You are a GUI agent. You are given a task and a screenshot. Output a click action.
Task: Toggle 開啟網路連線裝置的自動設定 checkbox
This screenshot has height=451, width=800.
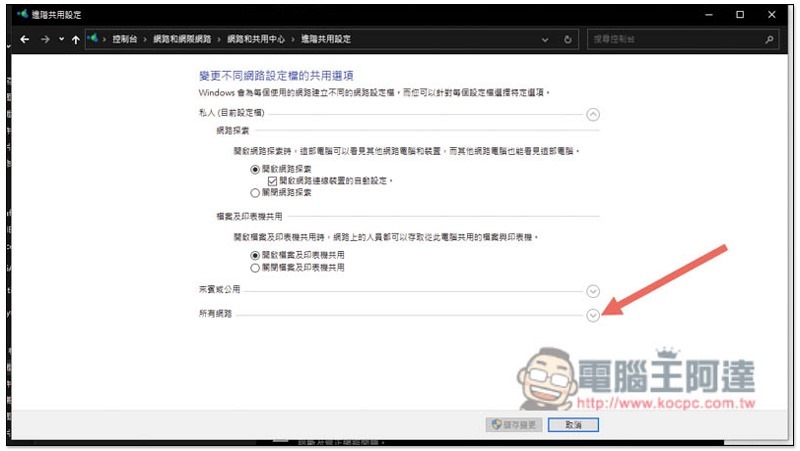272,181
